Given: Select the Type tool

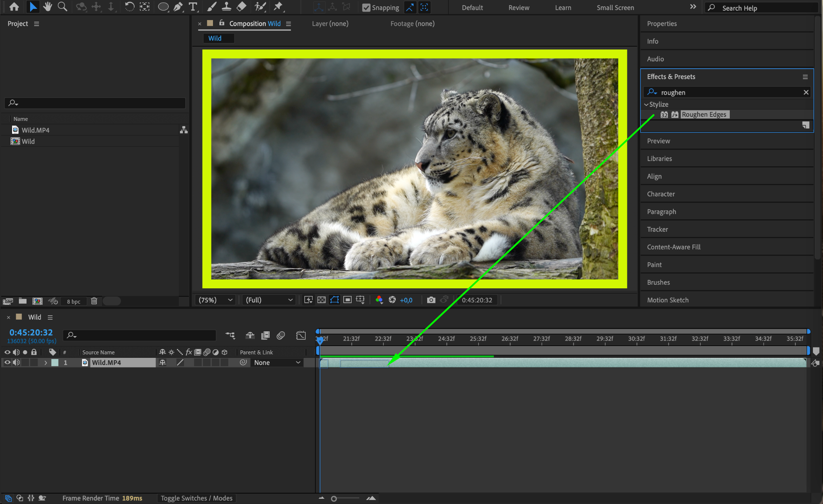Looking at the screenshot, I should tap(193, 7).
